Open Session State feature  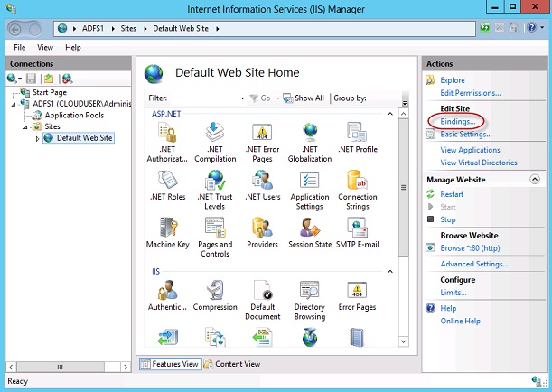coord(310,233)
